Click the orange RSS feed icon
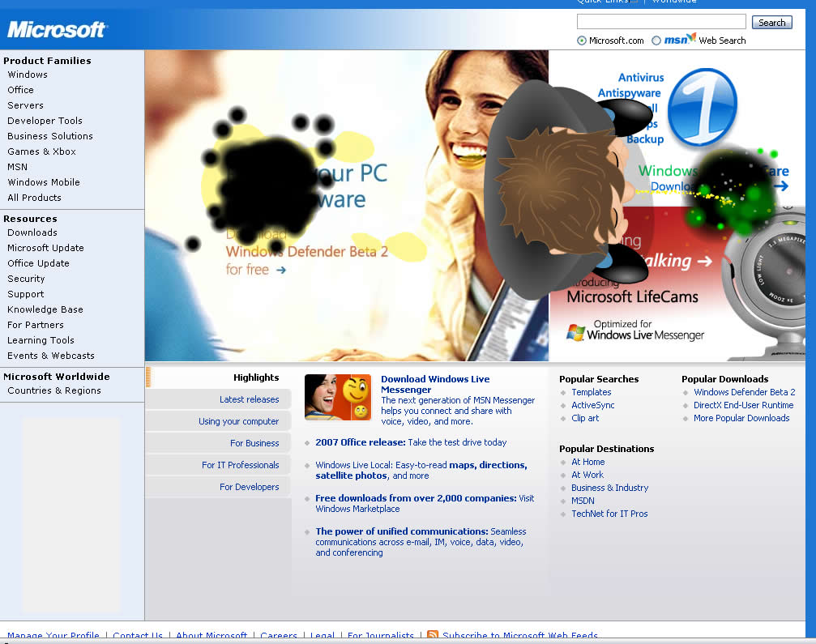The width and height of the screenshot is (816, 644). (x=432, y=635)
